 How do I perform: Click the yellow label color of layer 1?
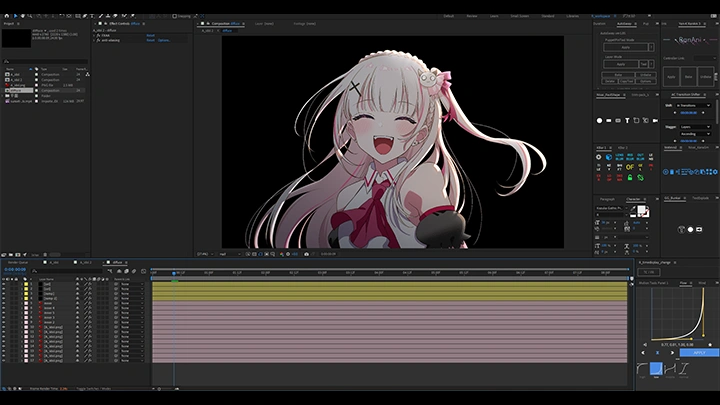[x=26, y=284]
